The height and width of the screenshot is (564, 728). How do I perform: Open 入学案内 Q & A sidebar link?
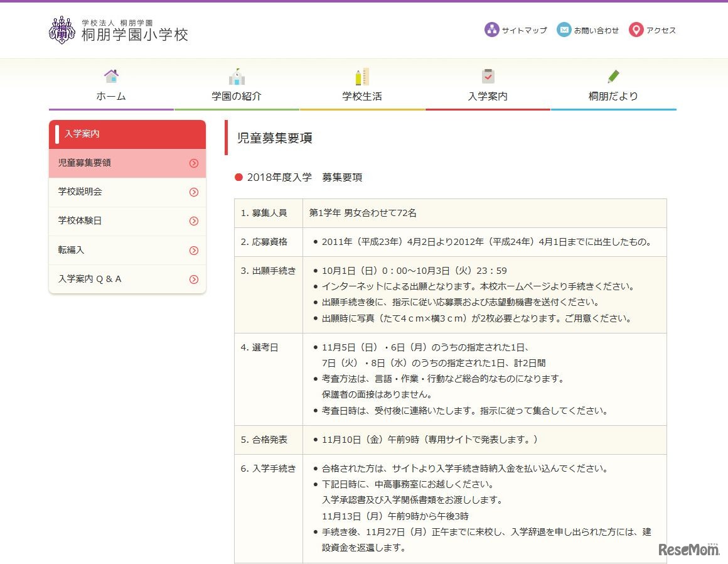point(90,279)
